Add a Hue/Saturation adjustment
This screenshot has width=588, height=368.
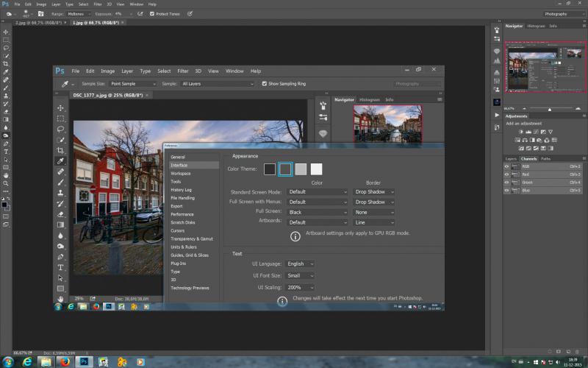coord(517,140)
